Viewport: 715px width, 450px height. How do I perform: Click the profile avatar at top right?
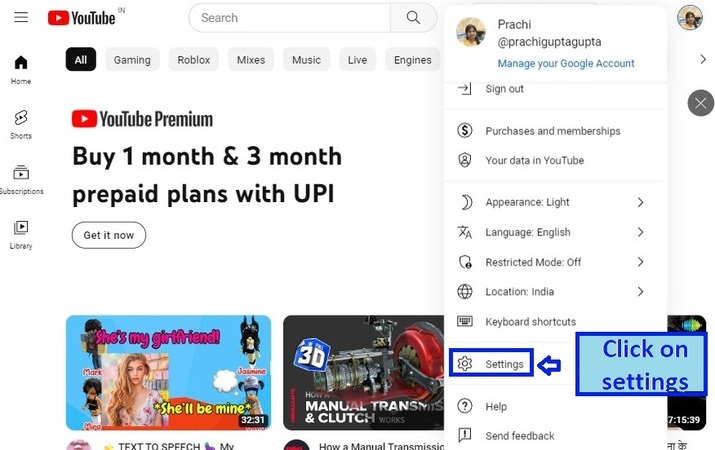689,17
